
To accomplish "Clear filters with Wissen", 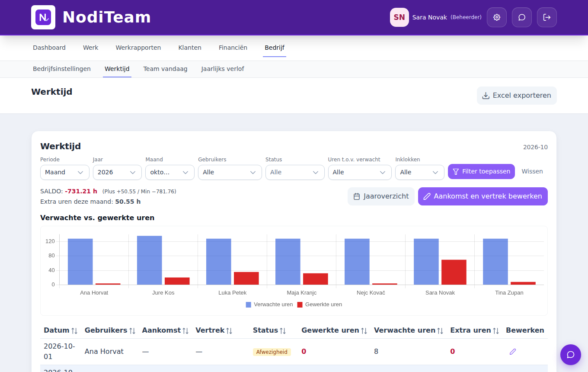I will pos(532,171).
